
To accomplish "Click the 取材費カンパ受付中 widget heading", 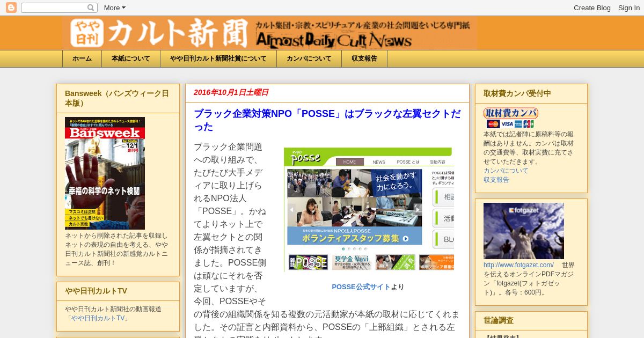I will tap(517, 93).
